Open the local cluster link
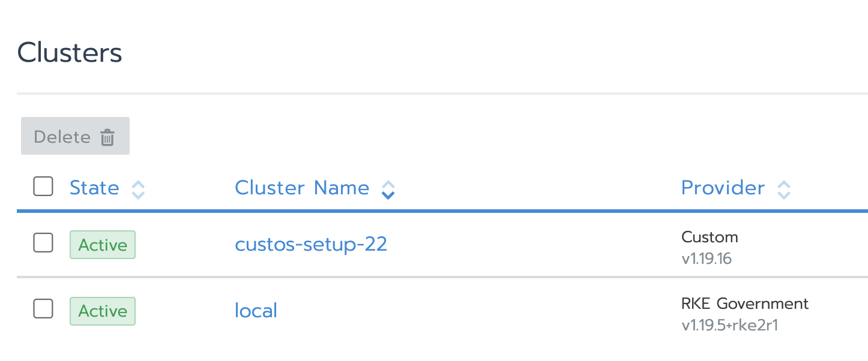This screenshot has height=361, width=868. tap(256, 311)
